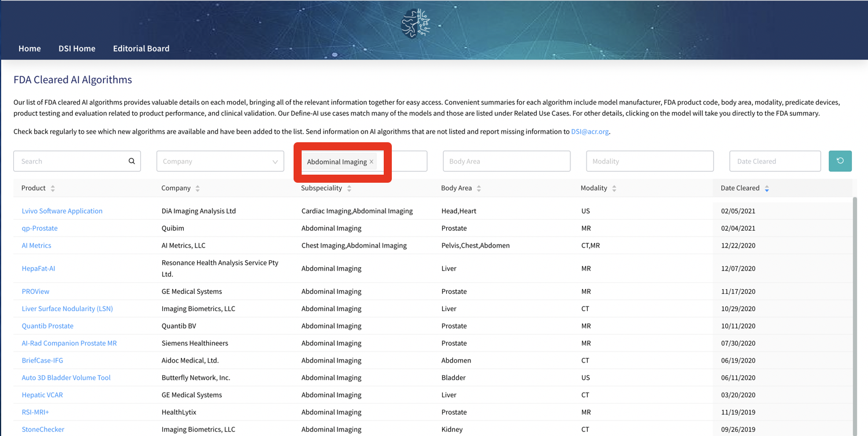Open the Modality filter field
Image resolution: width=868 pixels, height=436 pixels.
[x=650, y=161]
